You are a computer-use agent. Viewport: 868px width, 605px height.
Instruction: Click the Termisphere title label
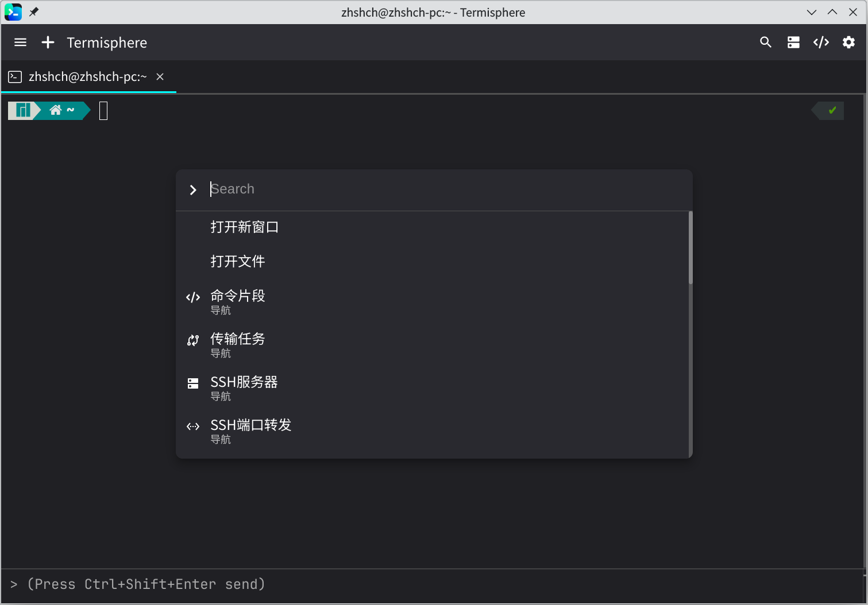[107, 43]
